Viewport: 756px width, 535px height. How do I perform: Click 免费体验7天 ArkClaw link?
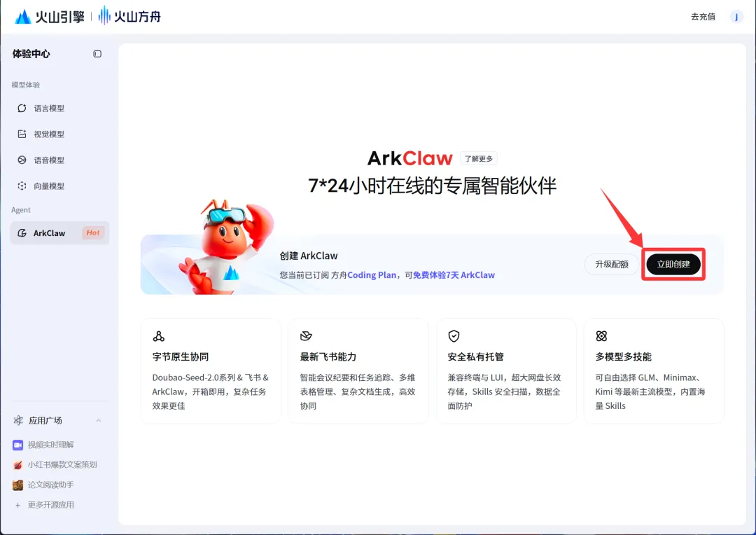pyautogui.click(x=454, y=275)
